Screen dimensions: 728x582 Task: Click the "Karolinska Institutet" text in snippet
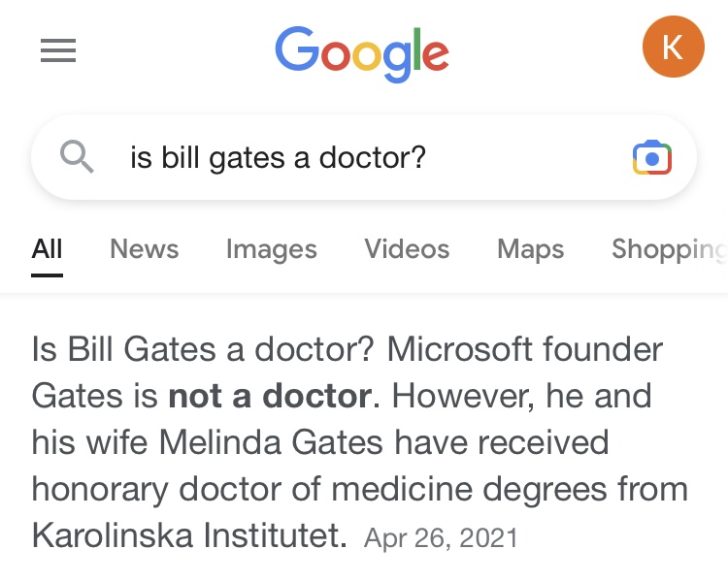tap(189, 535)
